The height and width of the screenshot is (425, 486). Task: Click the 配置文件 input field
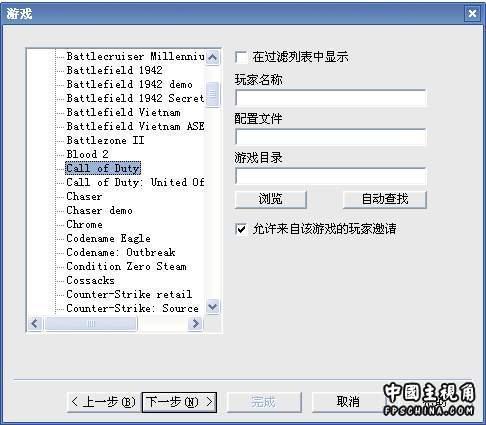point(331,137)
